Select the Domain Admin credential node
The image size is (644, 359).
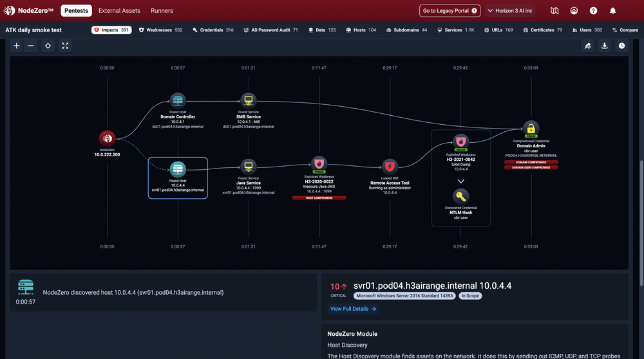pos(530,127)
